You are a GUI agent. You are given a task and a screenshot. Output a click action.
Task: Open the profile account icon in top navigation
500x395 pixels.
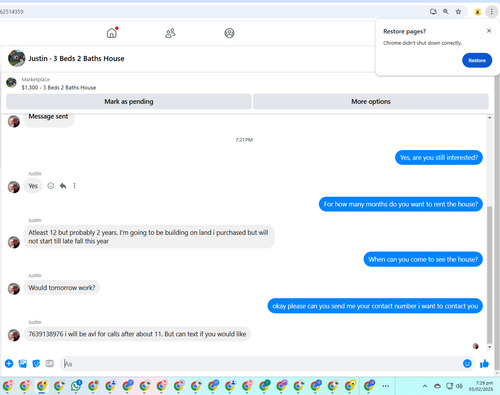(x=229, y=33)
